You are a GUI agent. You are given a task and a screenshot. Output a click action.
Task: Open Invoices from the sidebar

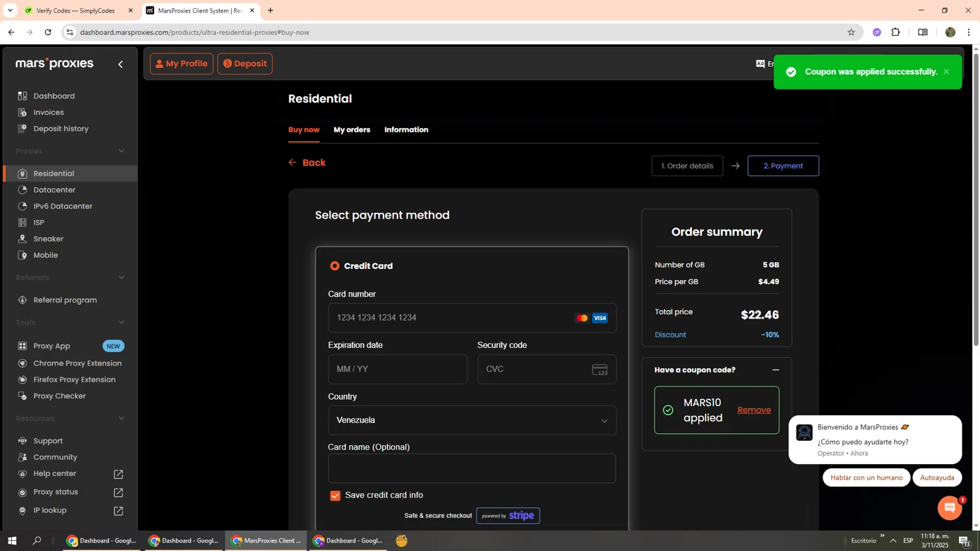point(48,112)
